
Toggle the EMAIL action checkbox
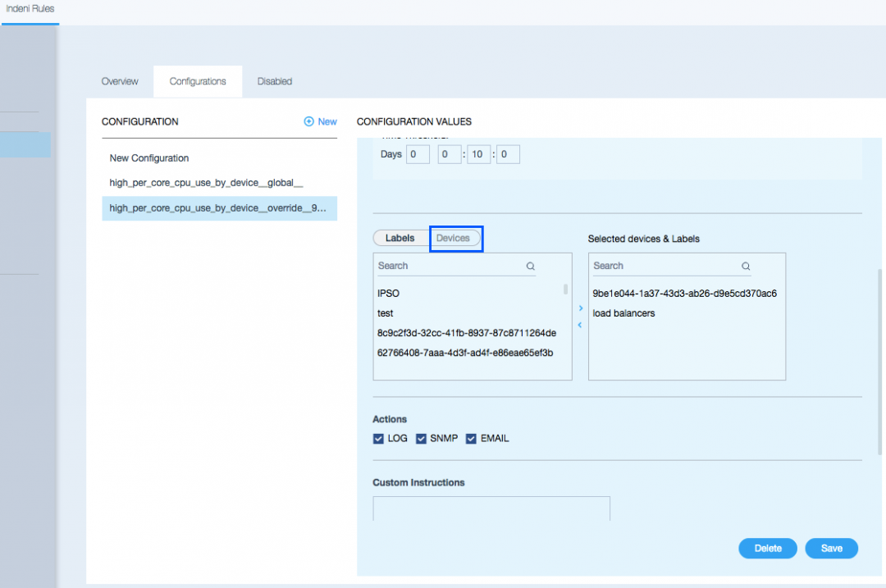471,439
